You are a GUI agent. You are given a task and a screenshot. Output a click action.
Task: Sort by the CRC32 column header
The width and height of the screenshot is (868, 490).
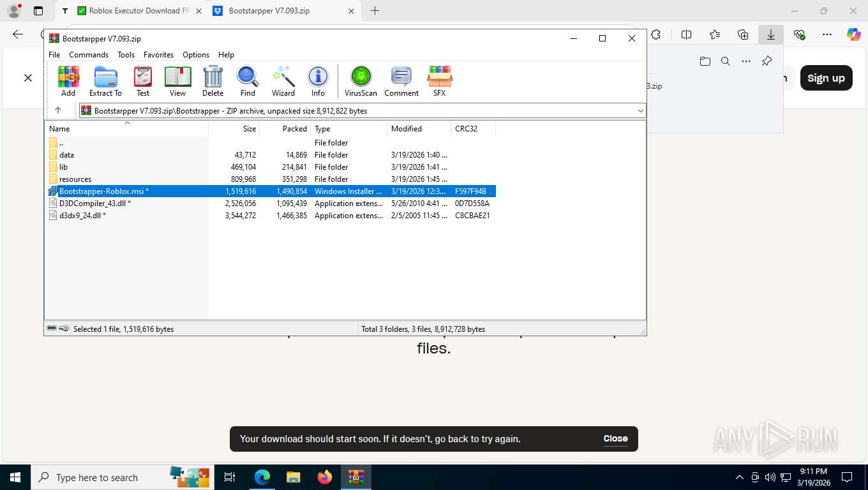[x=473, y=128]
